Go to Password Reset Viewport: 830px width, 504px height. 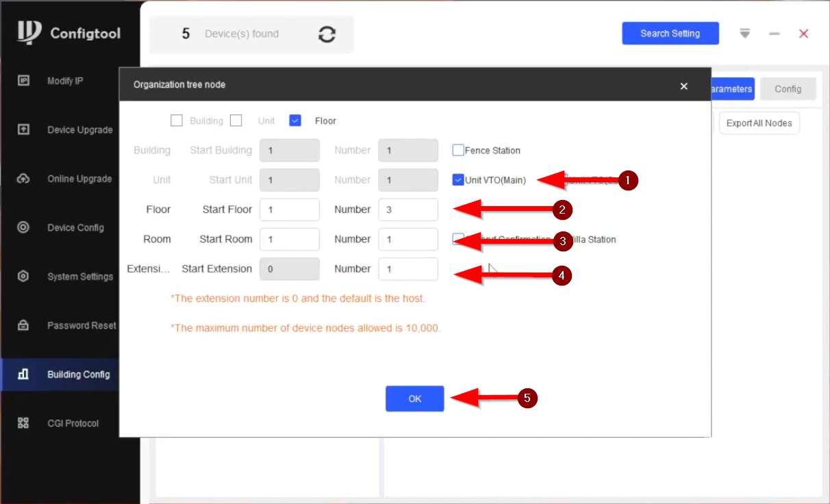(81, 325)
